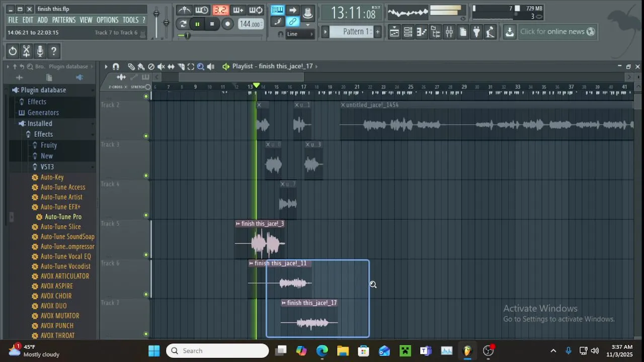
Task: Toggle blend recording overdub icon
Action: click(238, 10)
